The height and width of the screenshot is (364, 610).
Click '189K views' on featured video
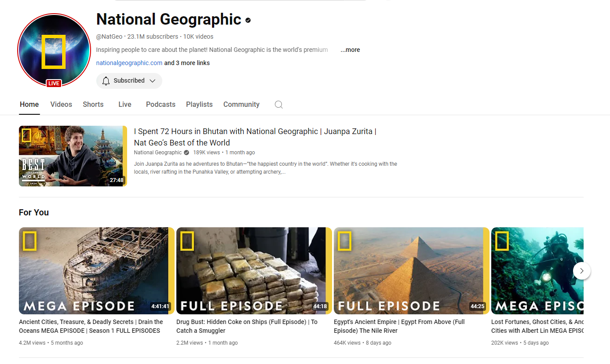tap(206, 153)
